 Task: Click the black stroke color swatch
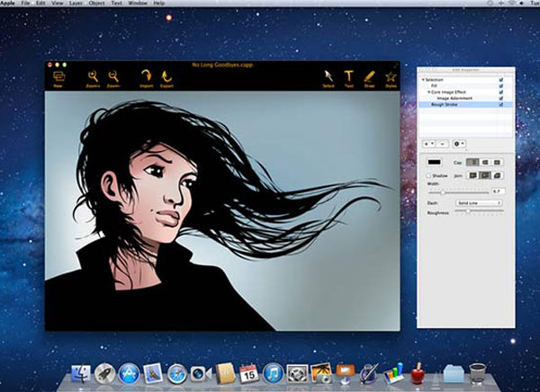(x=435, y=162)
